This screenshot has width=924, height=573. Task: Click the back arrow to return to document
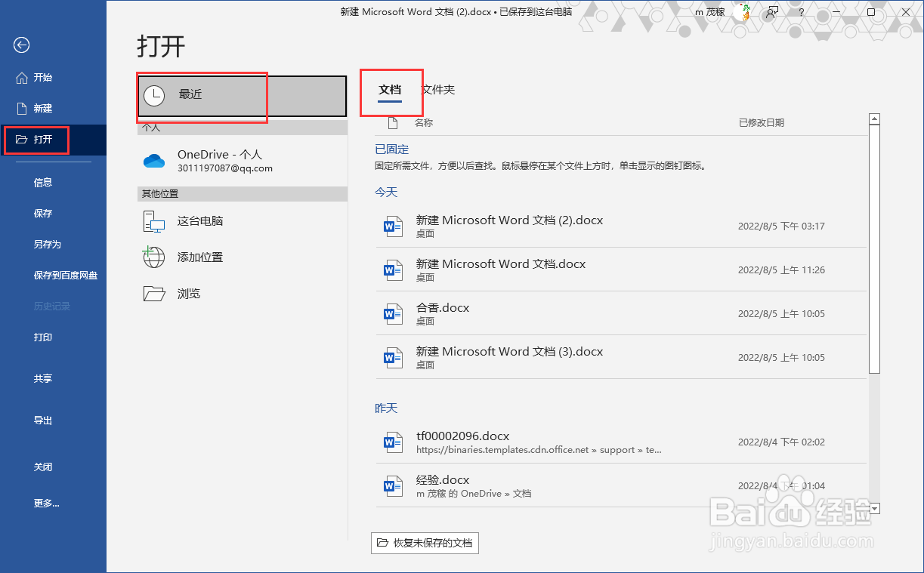pyautogui.click(x=21, y=45)
